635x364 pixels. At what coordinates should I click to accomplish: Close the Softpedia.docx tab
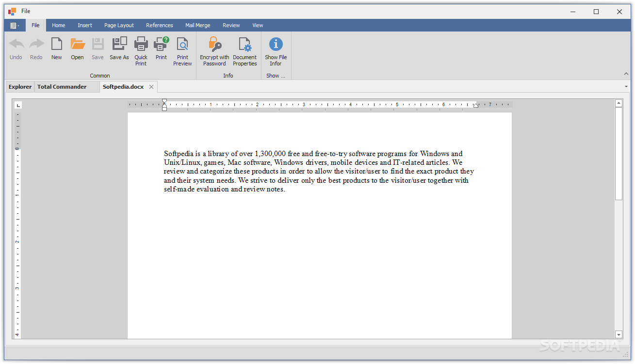click(151, 87)
